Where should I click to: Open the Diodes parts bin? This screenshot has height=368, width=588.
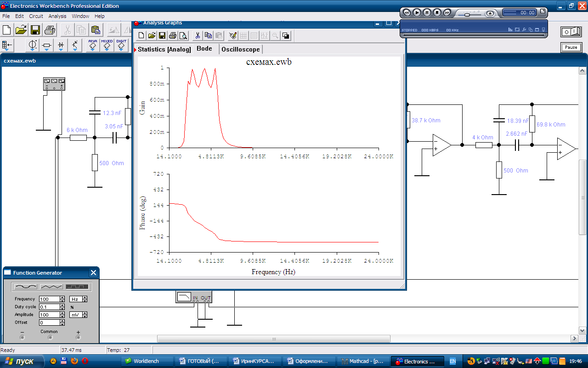click(x=61, y=45)
